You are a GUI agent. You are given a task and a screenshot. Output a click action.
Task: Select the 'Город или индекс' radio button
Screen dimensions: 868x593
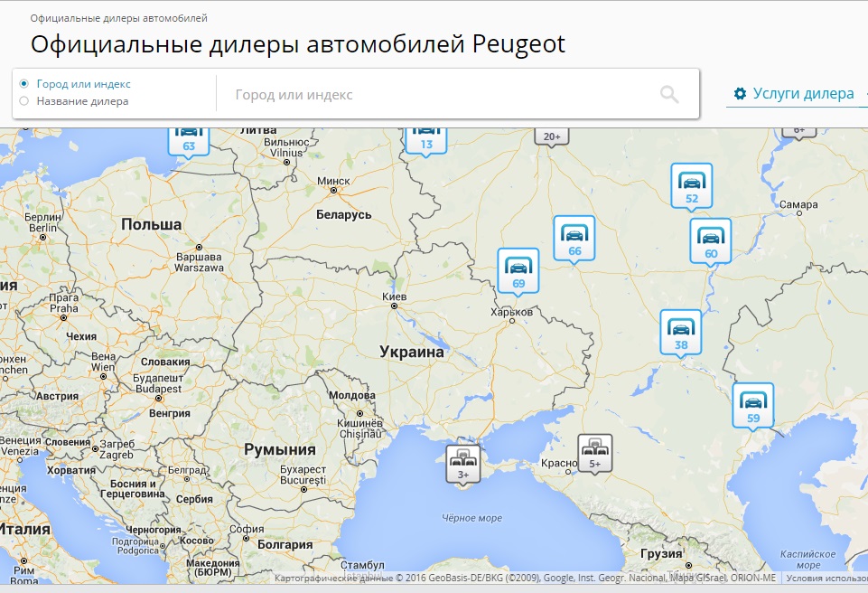[24, 84]
